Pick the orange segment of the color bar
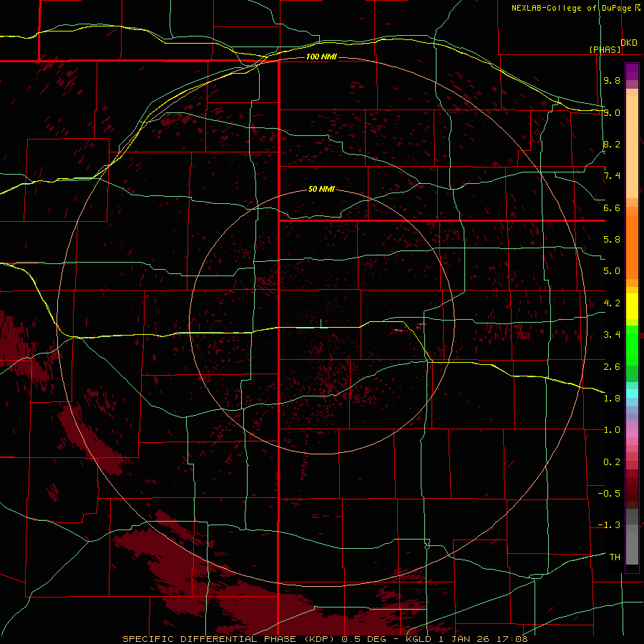Viewport: 644px width, 644px height. pos(632,246)
